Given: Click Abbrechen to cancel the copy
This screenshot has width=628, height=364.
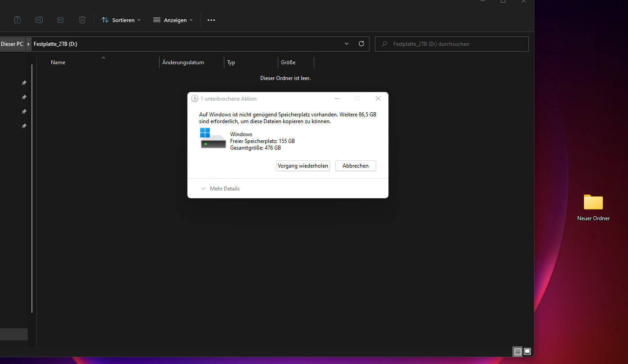Looking at the screenshot, I should tap(356, 166).
